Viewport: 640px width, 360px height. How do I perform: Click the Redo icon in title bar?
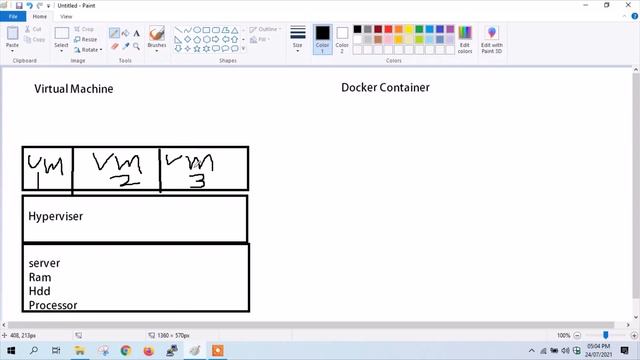tap(40, 6)
